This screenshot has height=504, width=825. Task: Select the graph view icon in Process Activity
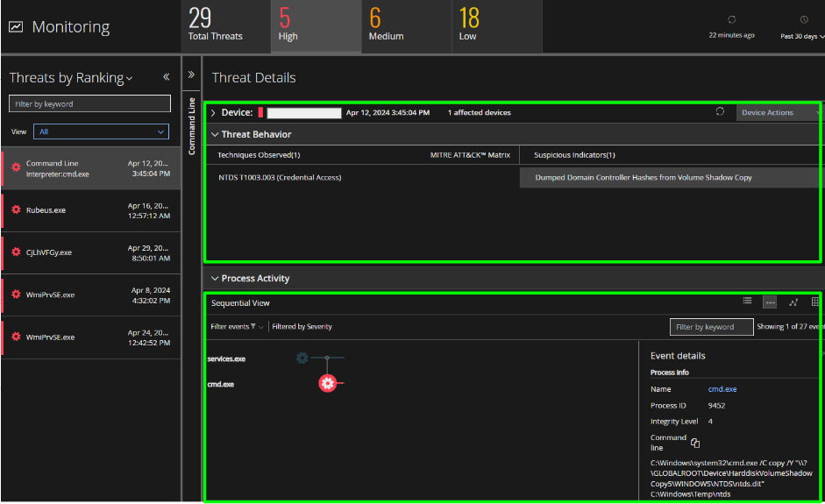coord(793,302)
